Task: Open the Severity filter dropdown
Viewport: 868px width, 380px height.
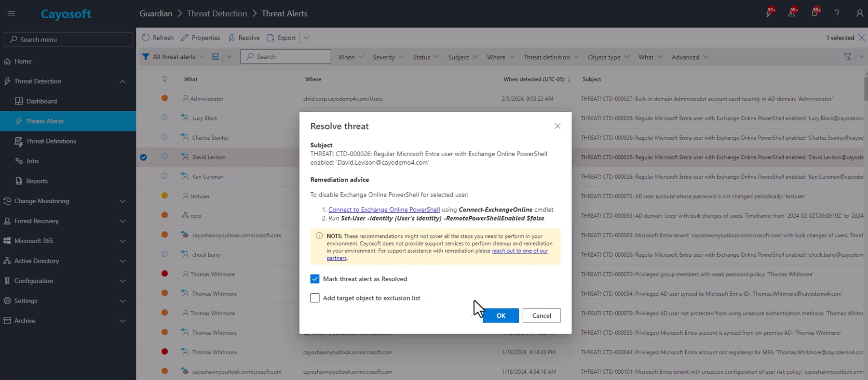Action: 388,57
